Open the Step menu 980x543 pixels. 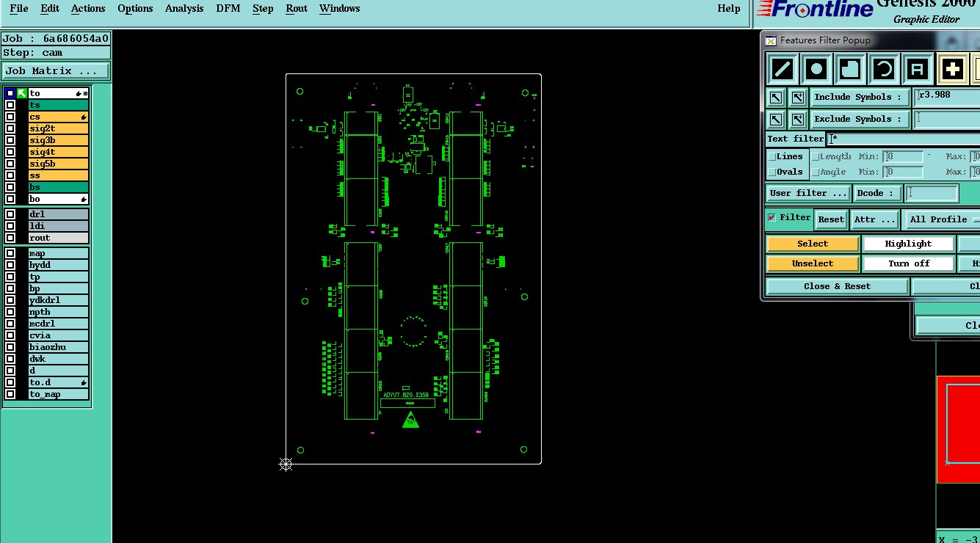point(263,9)
